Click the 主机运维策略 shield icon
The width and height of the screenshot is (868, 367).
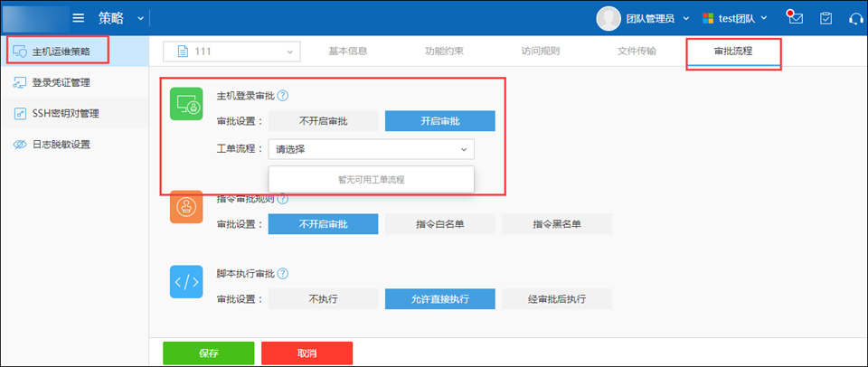point(19,52)
